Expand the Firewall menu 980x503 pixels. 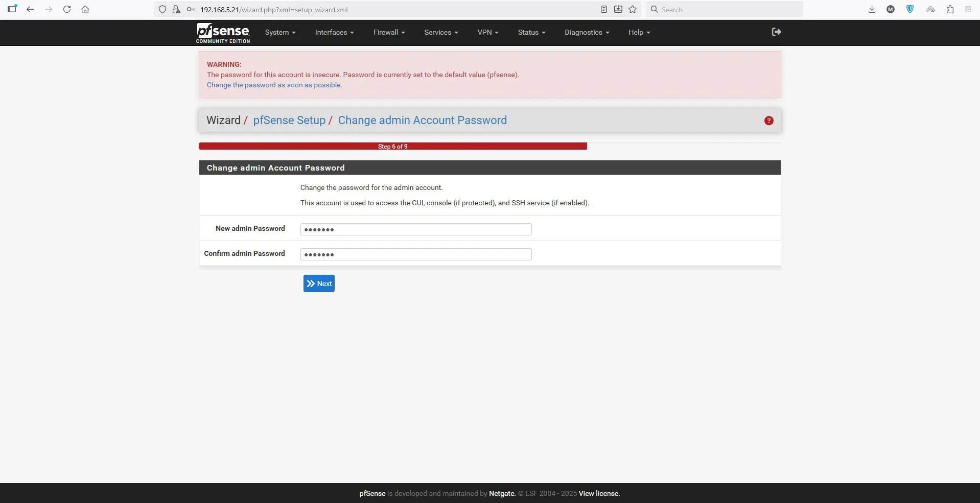(x=389, y=32)
